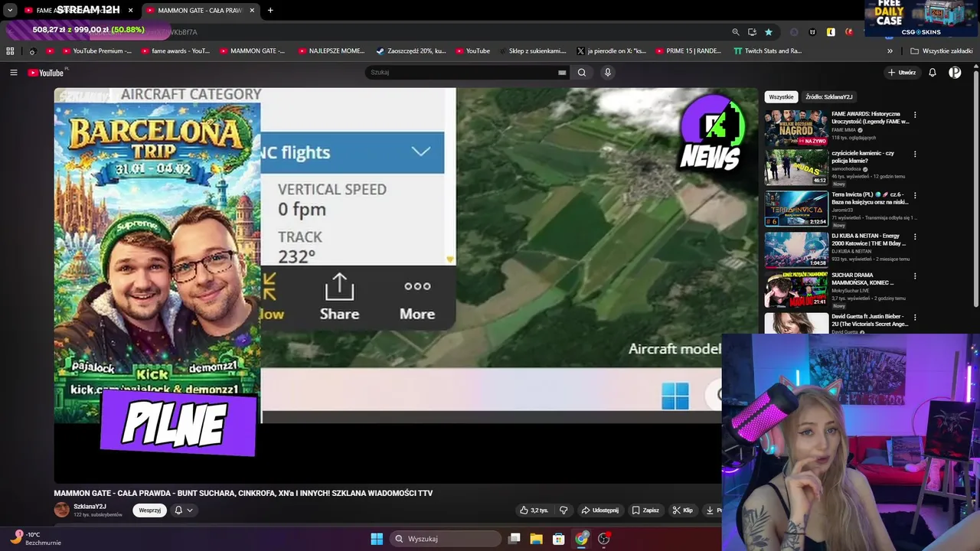Screen dimensions: 980x551
Task: Open the Terra Invicta video thumbnail
Action: point(796,208)
